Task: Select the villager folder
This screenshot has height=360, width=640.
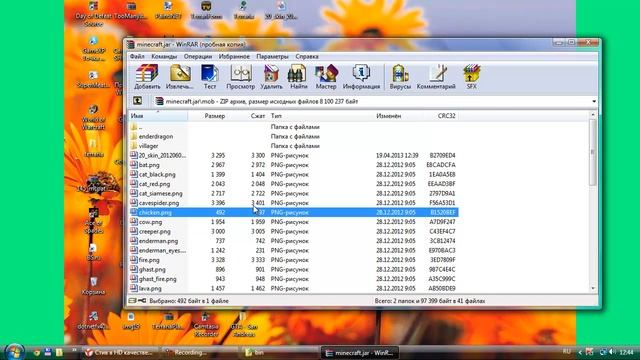Action: pyautogui.click(x=294, y=146)
